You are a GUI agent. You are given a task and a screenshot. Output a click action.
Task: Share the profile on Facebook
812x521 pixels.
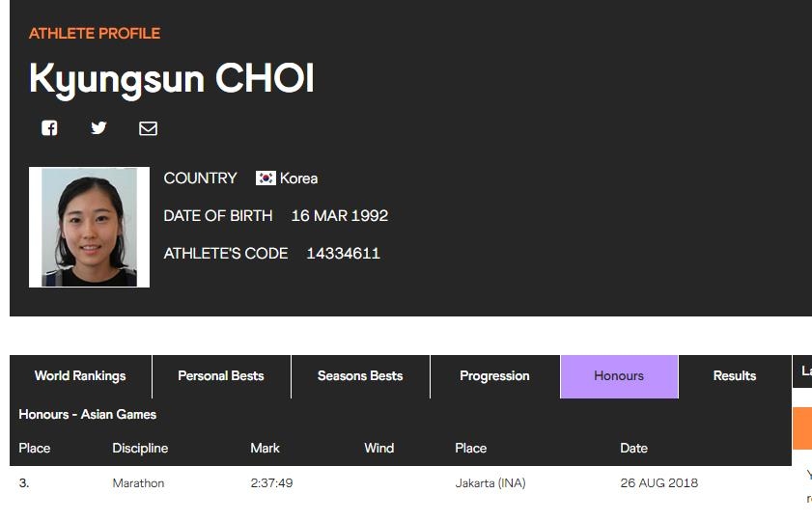(x=49, y=128)
